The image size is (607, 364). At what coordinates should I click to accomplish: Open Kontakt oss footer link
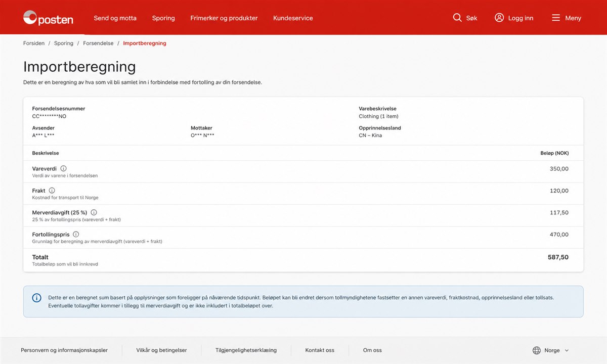point(320,350)
